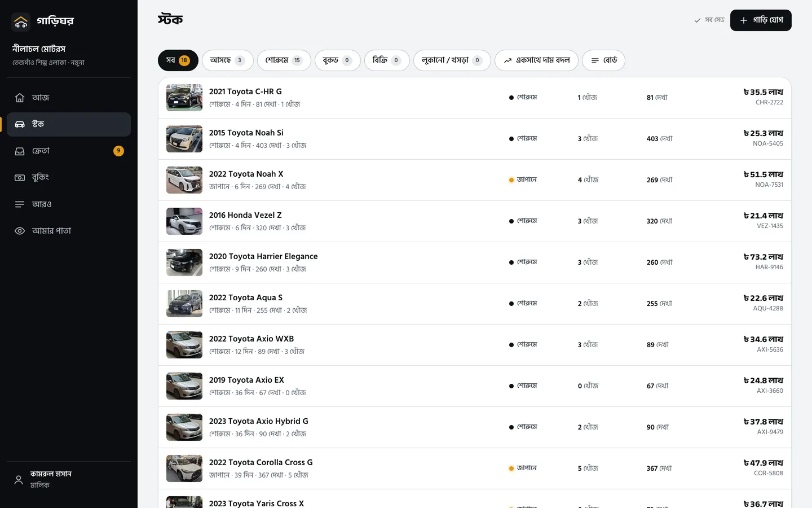Image resolution: width=812 pixels, height=508 pixels.
Task: Click the কামরুল হাসান user profile icon
Action: (x=19, y=480)
